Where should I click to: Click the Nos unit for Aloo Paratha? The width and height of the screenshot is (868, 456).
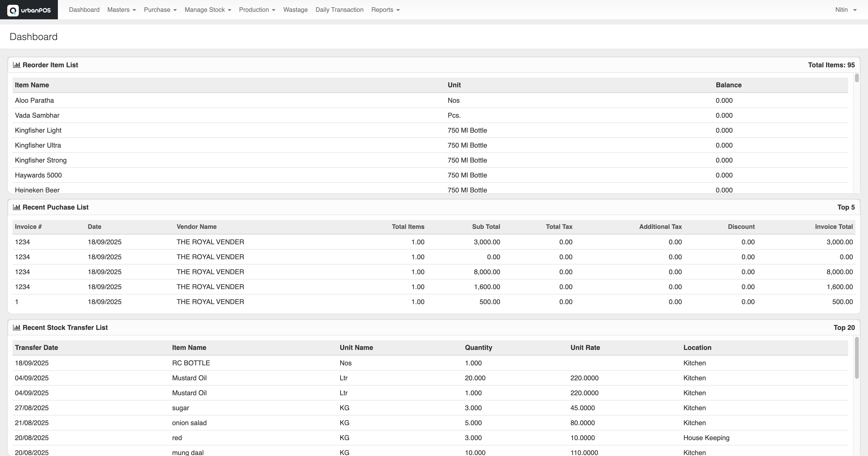click(x=454, y=100)
